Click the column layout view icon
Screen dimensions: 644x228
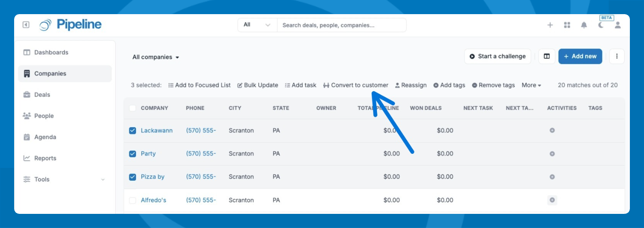[x=547, y=56]
